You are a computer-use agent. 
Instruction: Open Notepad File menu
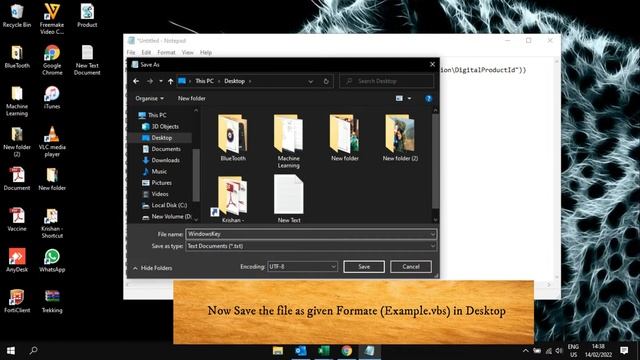131,52
